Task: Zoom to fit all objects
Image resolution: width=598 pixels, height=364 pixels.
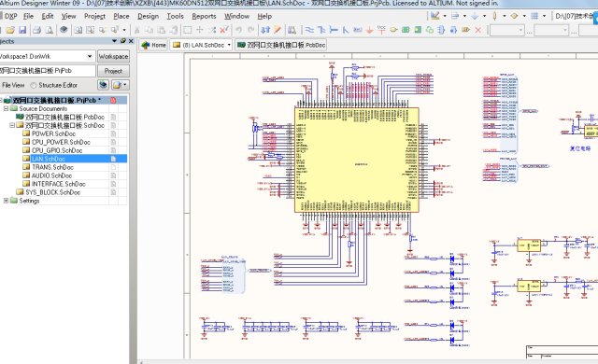Action: (78, 30)
